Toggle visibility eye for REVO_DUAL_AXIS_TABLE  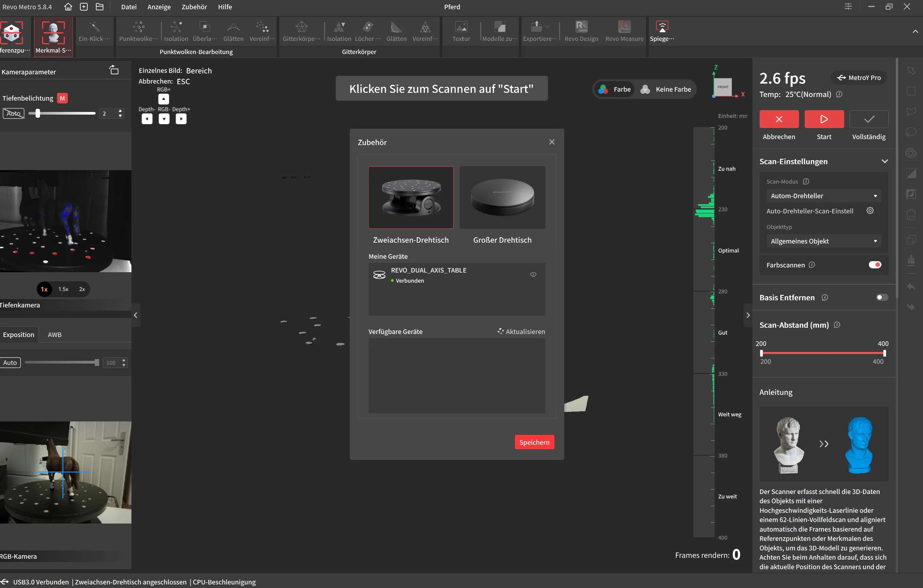click(x=533, y=275)
